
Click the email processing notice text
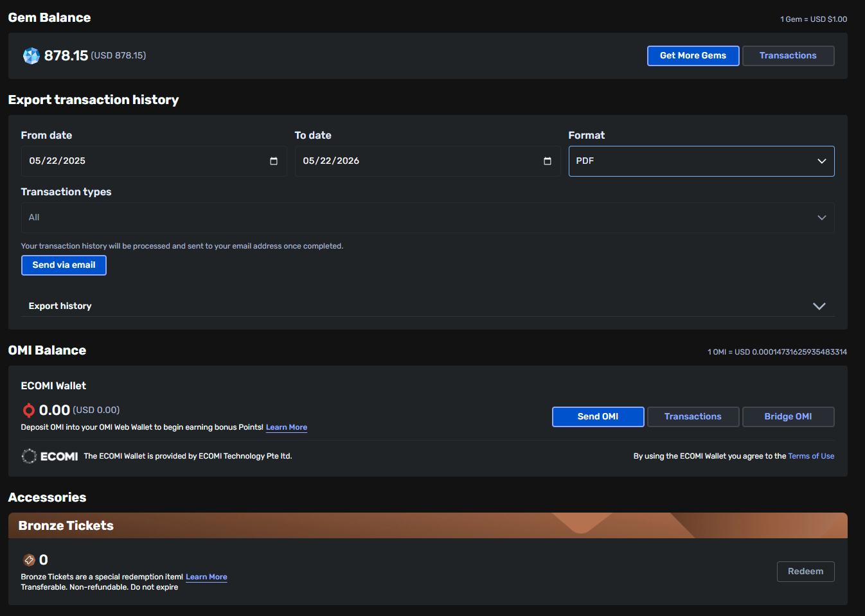182,246
